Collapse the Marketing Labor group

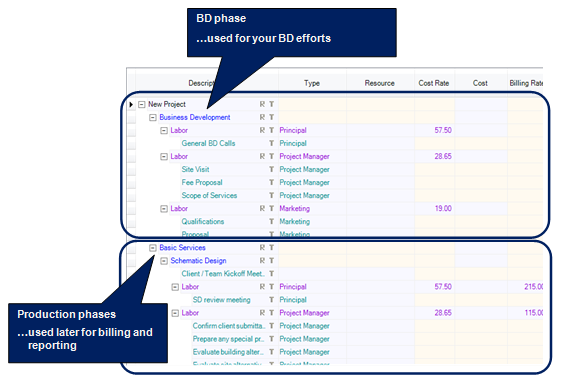coord(164,209)
